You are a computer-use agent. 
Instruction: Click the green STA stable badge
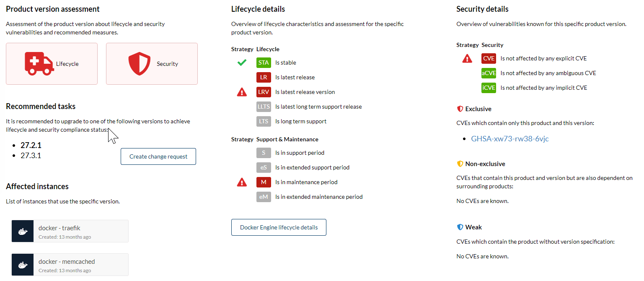264,63
